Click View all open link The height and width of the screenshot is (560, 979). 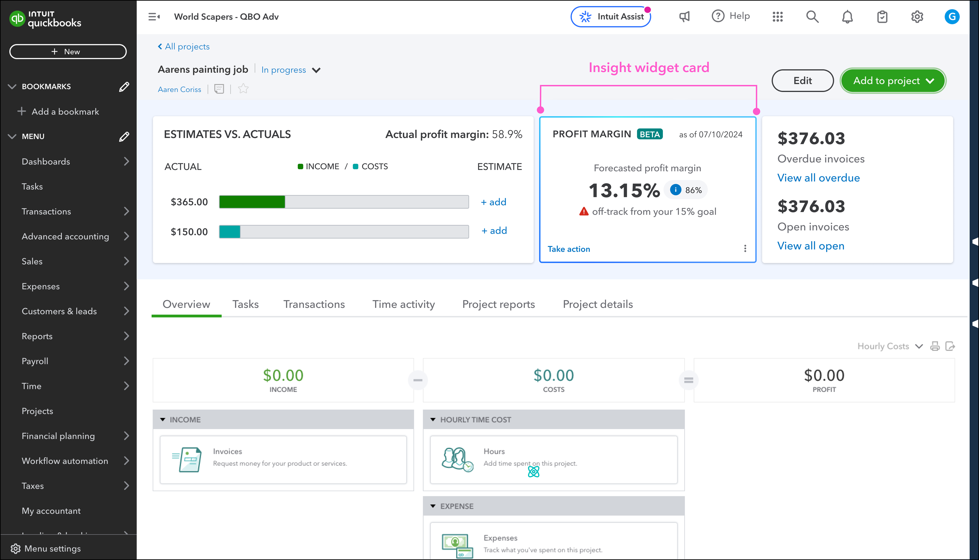tap(810, 246)
